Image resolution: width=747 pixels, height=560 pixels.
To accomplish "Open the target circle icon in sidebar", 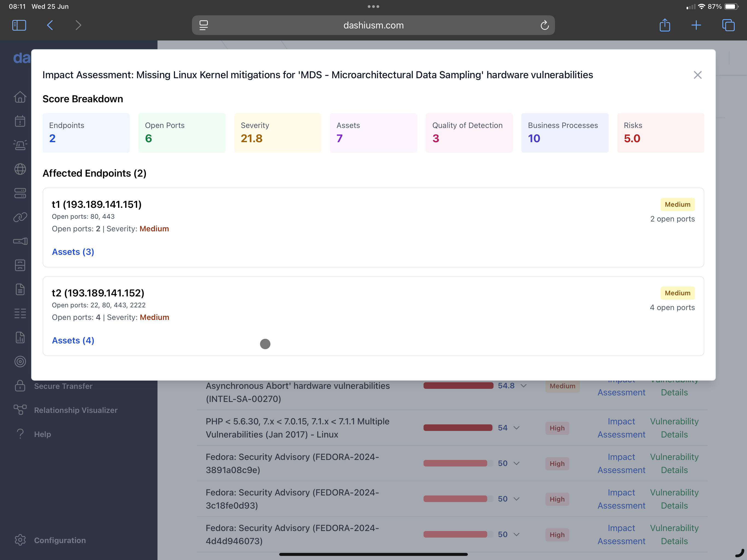I will [x=20, y=361].
